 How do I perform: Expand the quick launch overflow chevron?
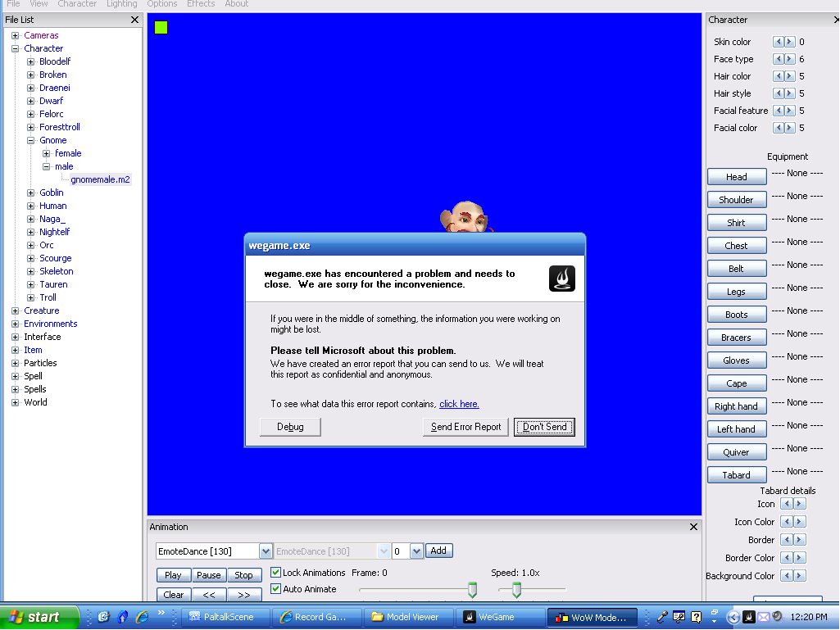pos(161,613)
